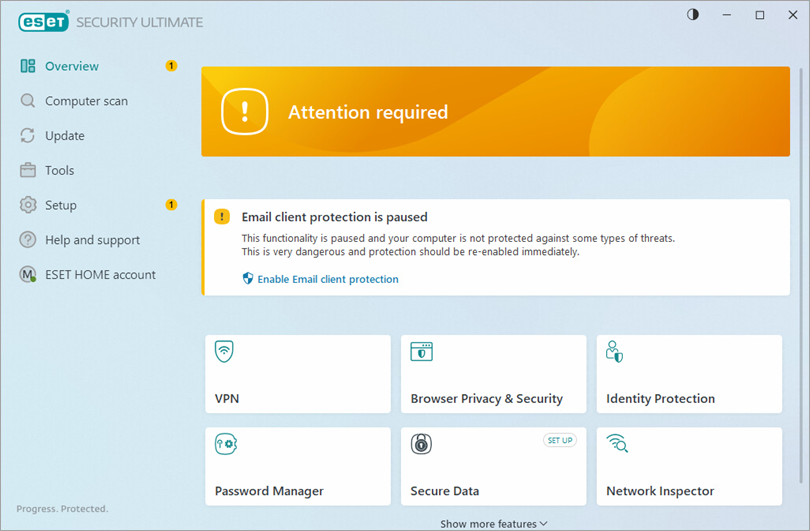810x531 pixels.
Task: Click the vertical scrollbar on the right
Action: 801,274
